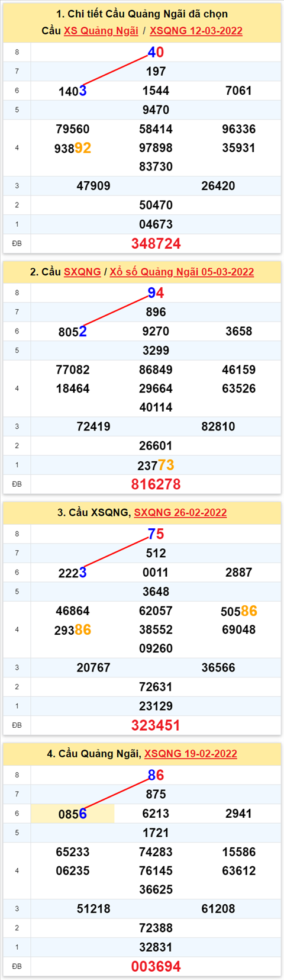This screenshot has height=980, width=284.
Task: Select prize 7 number 875
Action: coord(156,794)
